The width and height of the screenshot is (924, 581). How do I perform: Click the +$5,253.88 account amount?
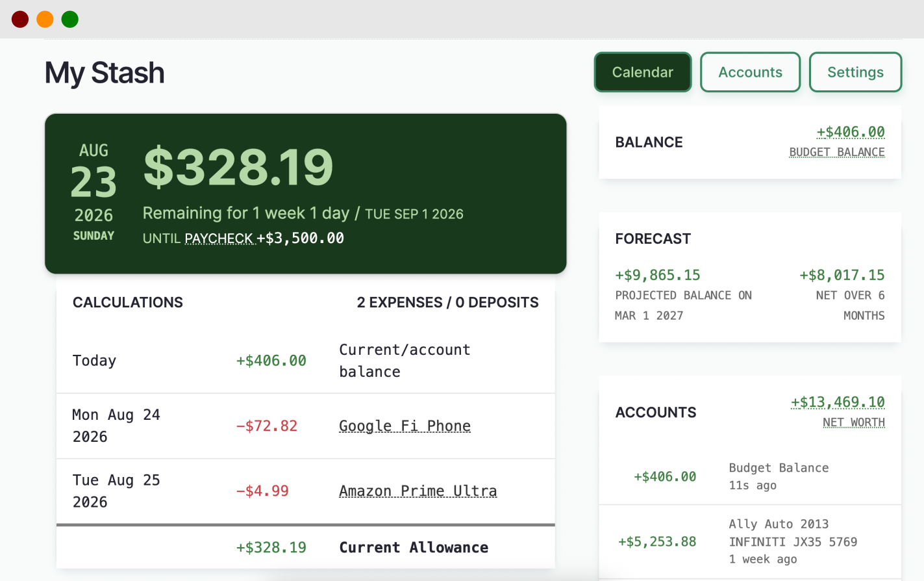[657, 541]
